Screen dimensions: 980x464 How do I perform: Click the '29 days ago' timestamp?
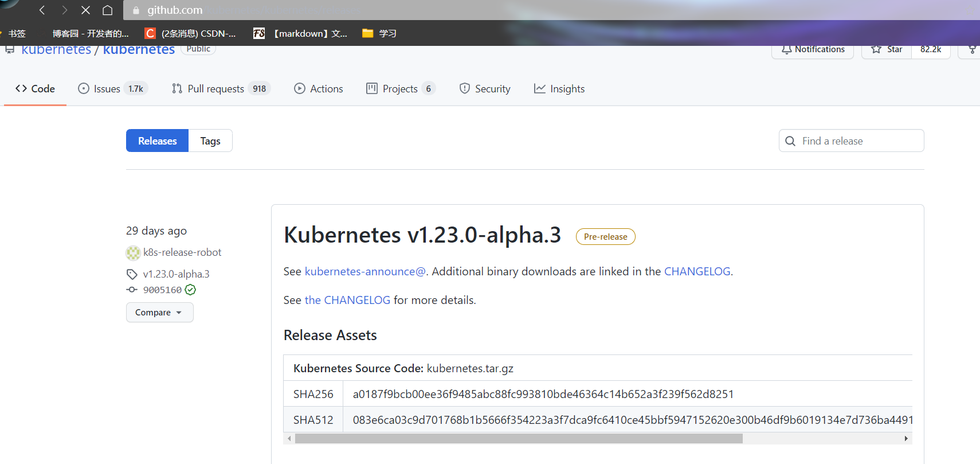tap(156, 231)
